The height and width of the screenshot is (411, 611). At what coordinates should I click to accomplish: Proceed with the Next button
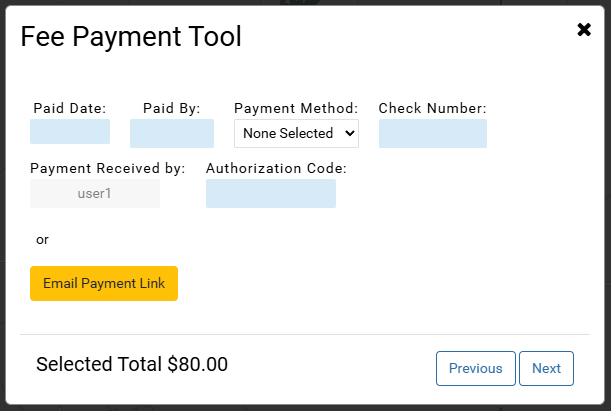546,368
